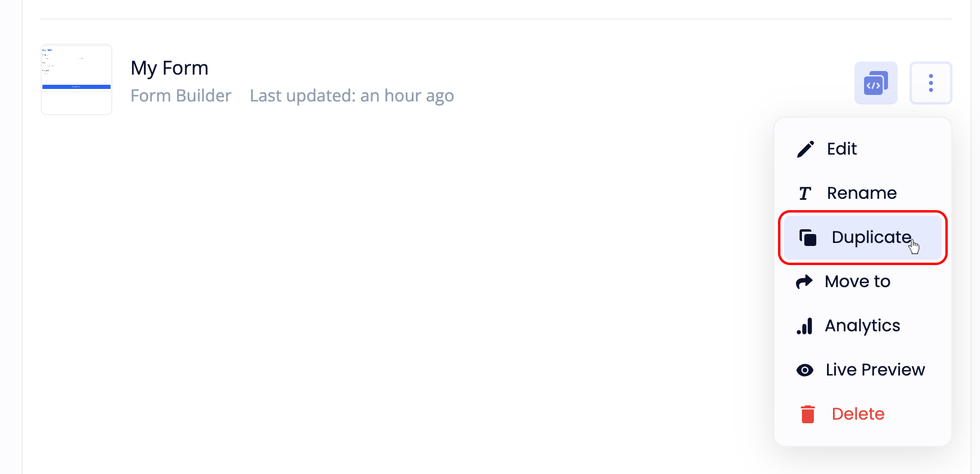Open Analytics for My Form
Viewport: 980px width, 474px height.
tap(862, 325)
